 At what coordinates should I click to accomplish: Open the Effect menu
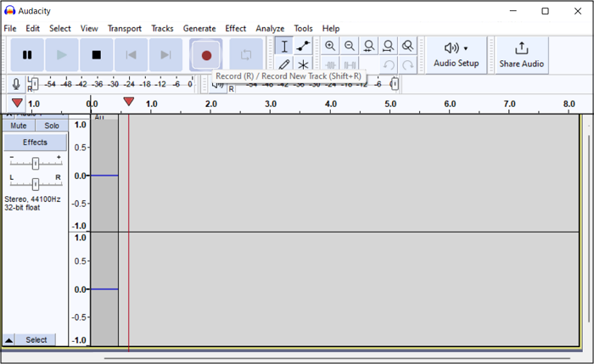pos(236,28)
